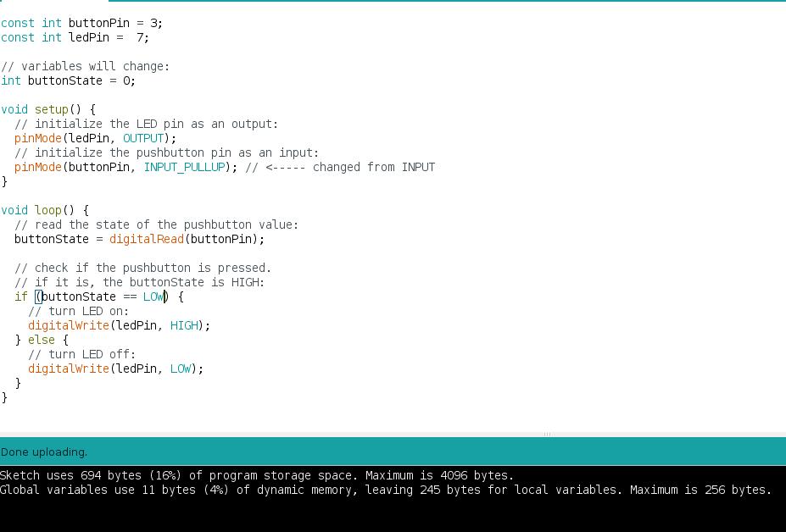This screenshot has width=786, height=532.
Task: Click the 'loop' function name
Action: click(x=47, y=210)
